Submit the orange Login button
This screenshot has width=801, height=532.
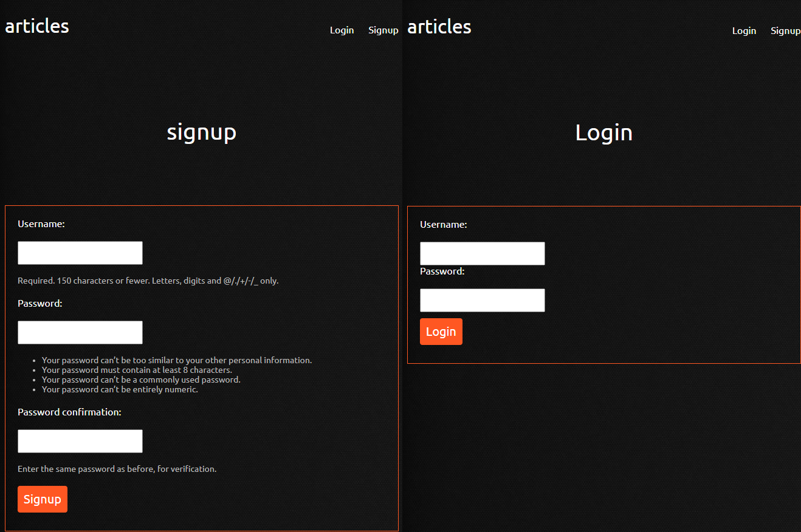(x=441, y=332)
